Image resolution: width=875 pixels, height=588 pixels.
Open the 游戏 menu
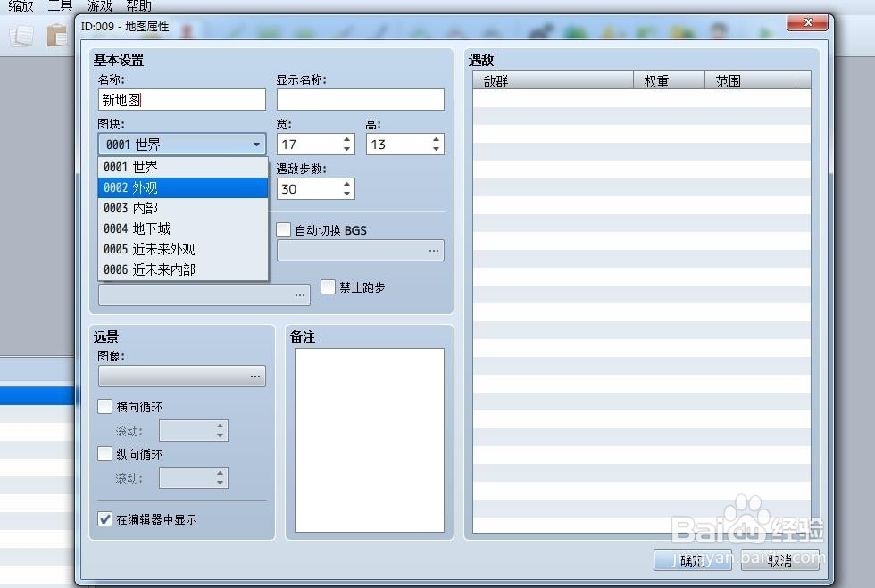pos(99,6)
